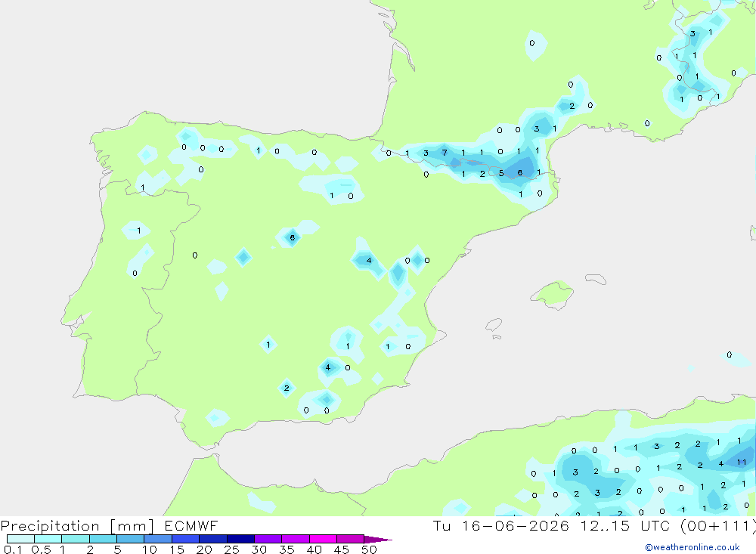
Task: Click the '5' value in the Pyrenees
Action: 501,173
